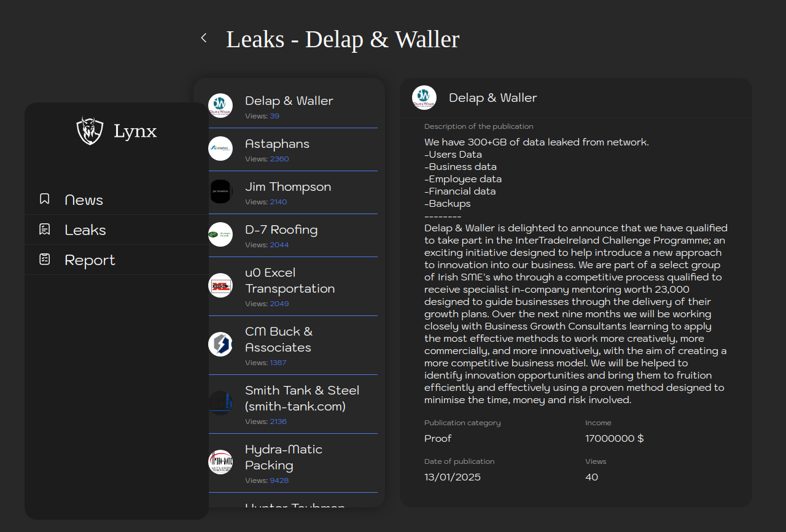This screenshot has height=532, width=786.
Task: Click the CM Buck & Associates logo
Action: point(220,344)
